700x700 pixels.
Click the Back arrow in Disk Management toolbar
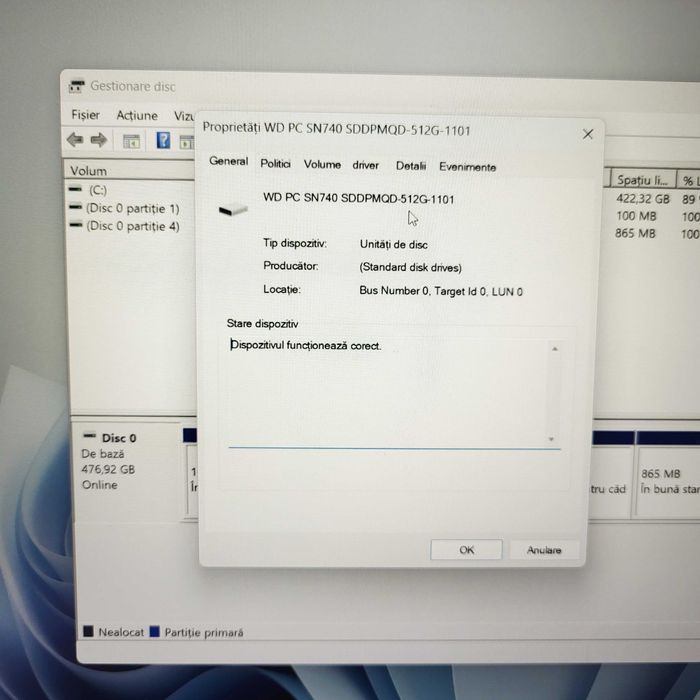(x=75, y=140)
